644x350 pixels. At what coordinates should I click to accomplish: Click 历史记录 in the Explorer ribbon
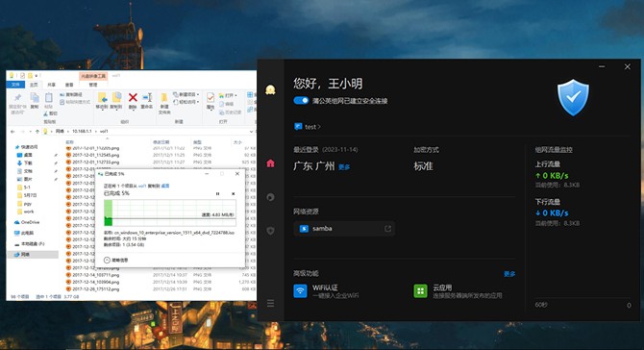click(x=230, y=112)
